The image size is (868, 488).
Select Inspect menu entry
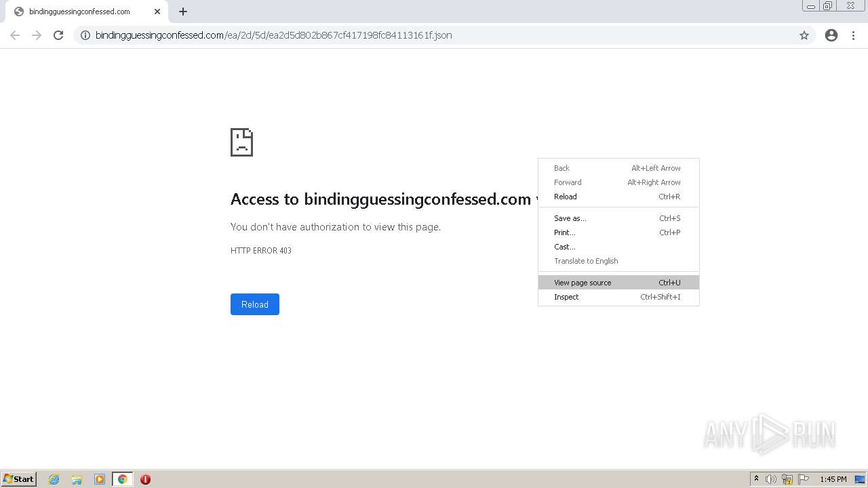[x=618, y=297]
